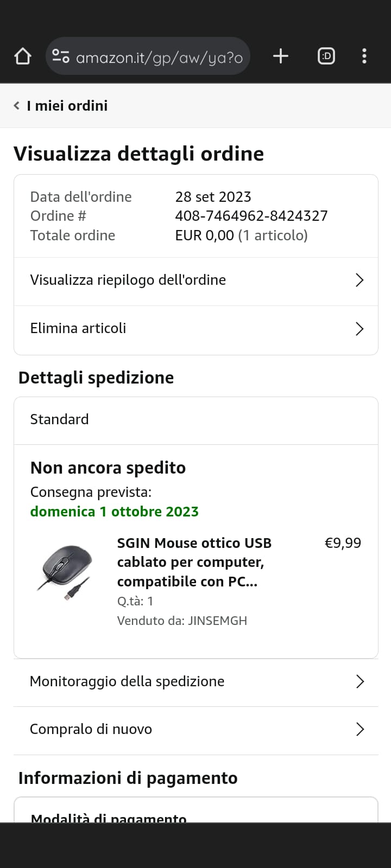
Task: Open a new tab with plus icon
Action: 280,56
